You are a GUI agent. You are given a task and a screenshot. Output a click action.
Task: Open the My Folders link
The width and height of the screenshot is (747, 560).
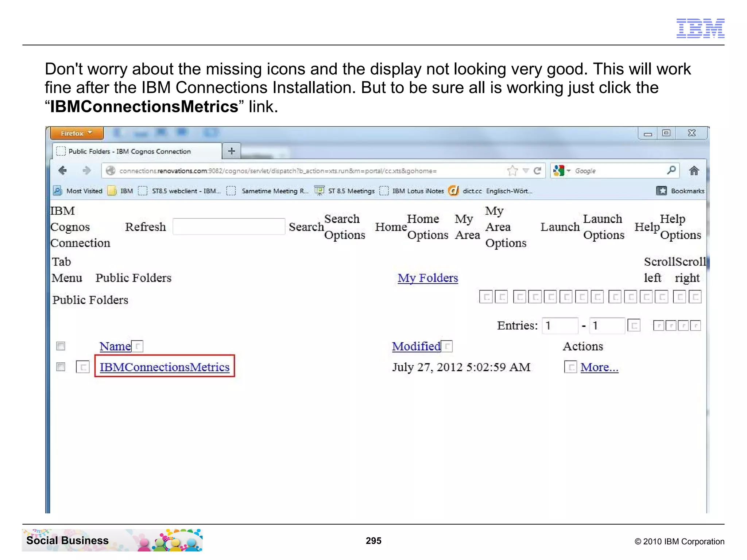(427, 278)
